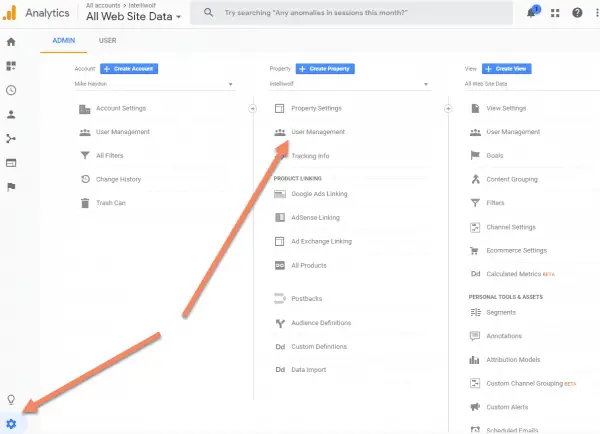
Task: Click Attribution Models bar chart icon
Action: [474, 360]
